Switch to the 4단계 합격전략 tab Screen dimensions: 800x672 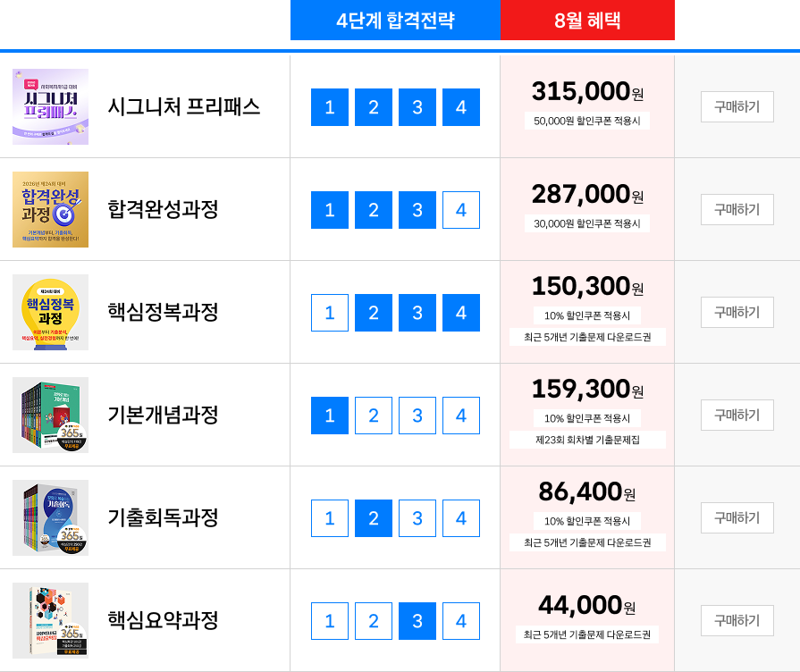(395, 20)
